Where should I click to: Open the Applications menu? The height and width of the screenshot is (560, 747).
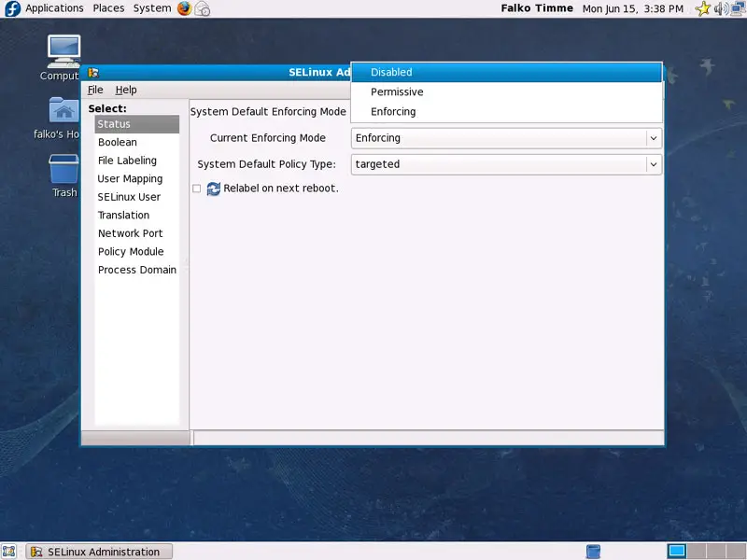54,8
